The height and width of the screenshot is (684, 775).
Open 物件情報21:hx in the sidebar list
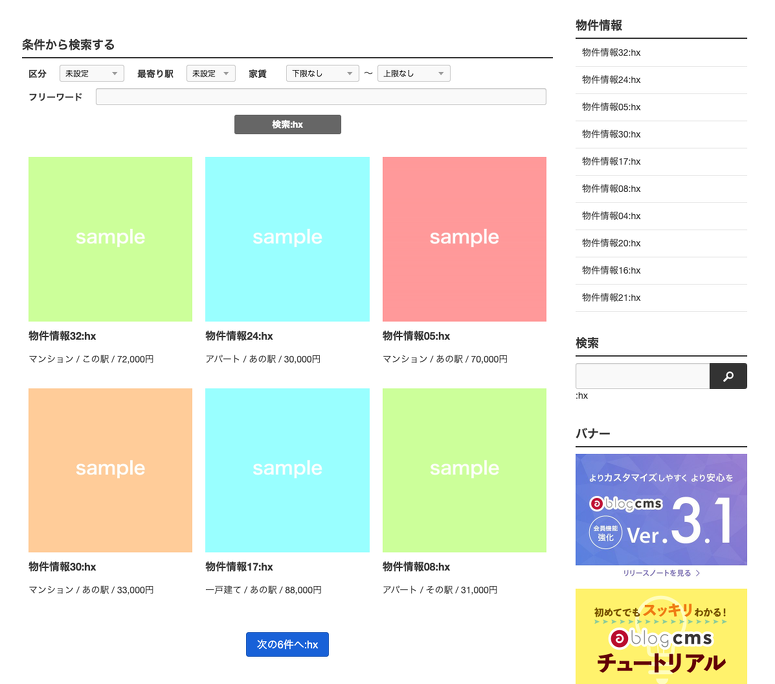611,298
